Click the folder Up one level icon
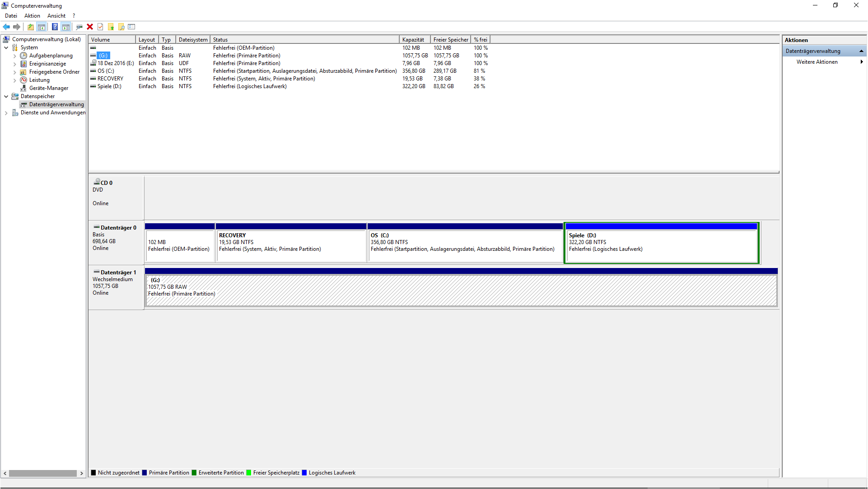Viewport: 868px width, 489px height. pyautogui.click(x=30, y=27)
